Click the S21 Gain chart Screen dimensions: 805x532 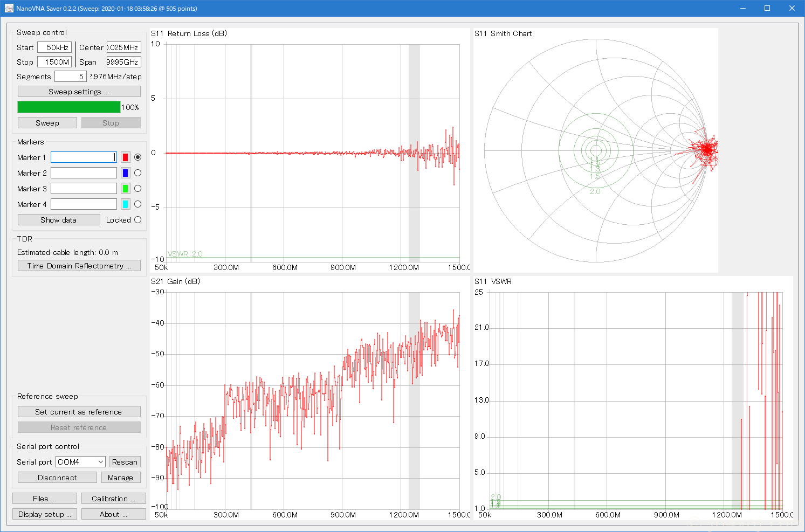[x=310, y=398]
